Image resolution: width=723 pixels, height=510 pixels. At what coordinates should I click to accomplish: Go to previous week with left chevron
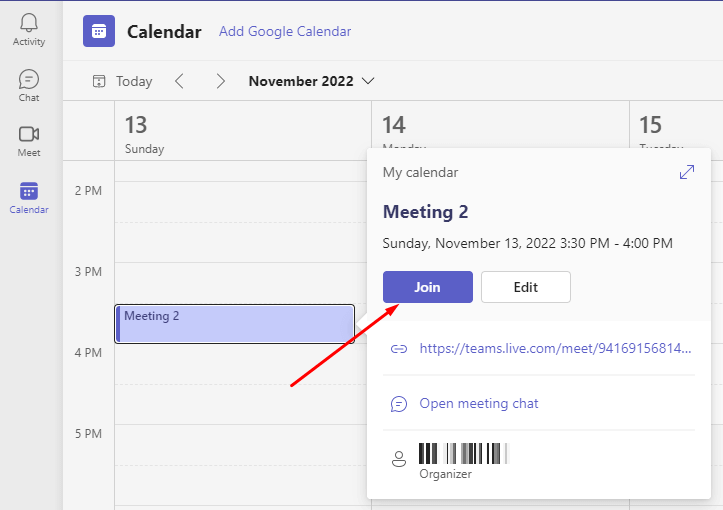click(x=180, y=81)
